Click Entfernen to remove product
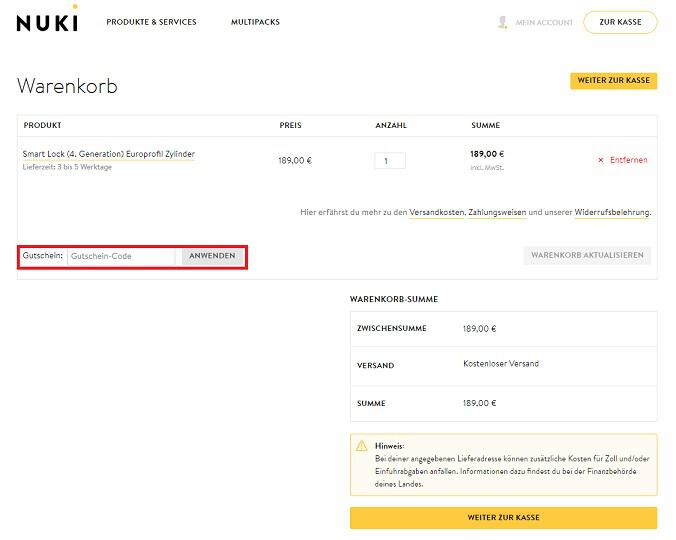The image size is (676, 540). (629, 160)
